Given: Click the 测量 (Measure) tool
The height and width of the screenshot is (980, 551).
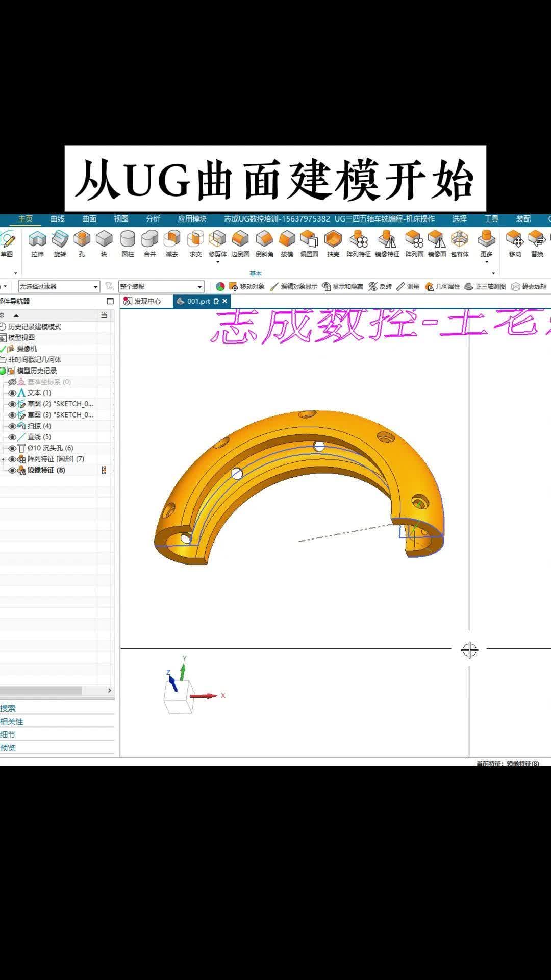Looking at the screenshot, I should click(408, 287).
